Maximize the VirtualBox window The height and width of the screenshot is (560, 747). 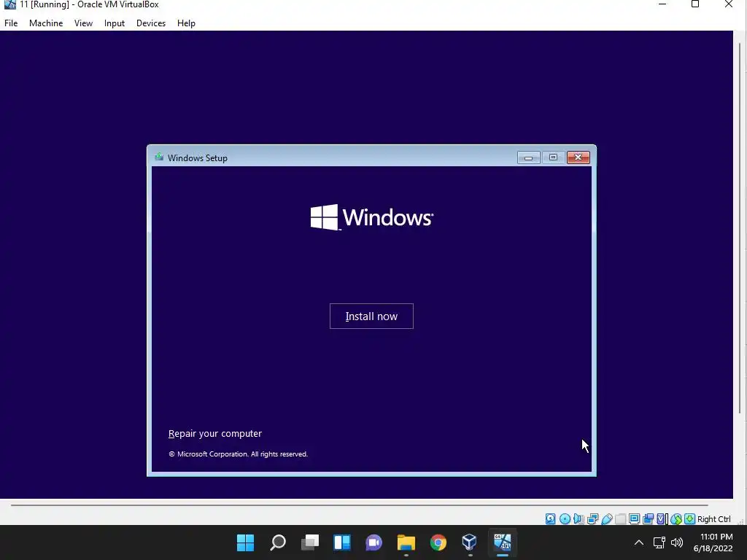coord(695,4)
